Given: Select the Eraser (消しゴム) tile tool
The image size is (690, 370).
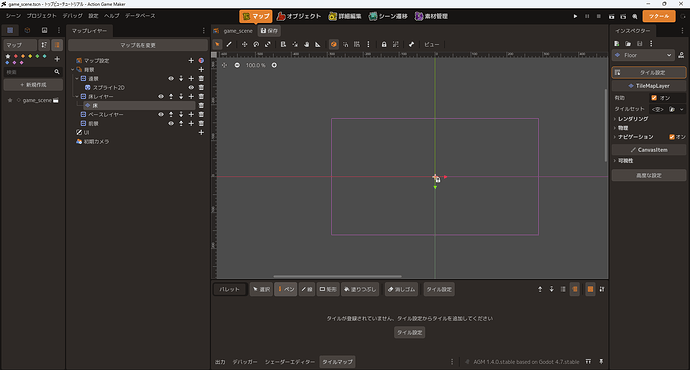Looking at the screenshot, I should (401, 289).
